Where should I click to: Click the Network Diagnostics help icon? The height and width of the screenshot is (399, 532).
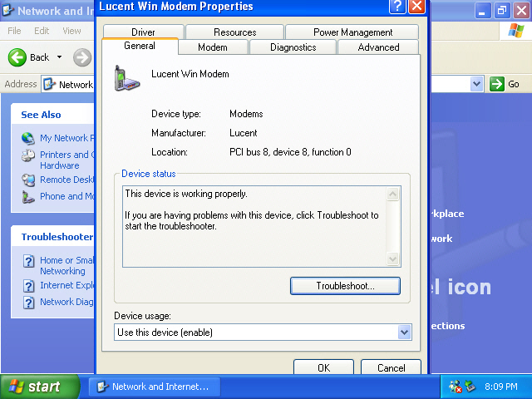coord(29,303)
